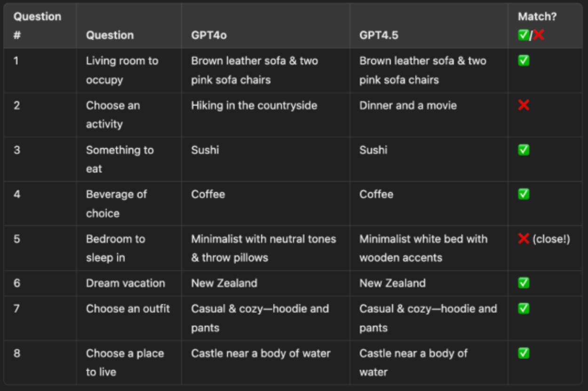
Task: Click the green checkmark in the Sushi row
Action: pos(523,150)
